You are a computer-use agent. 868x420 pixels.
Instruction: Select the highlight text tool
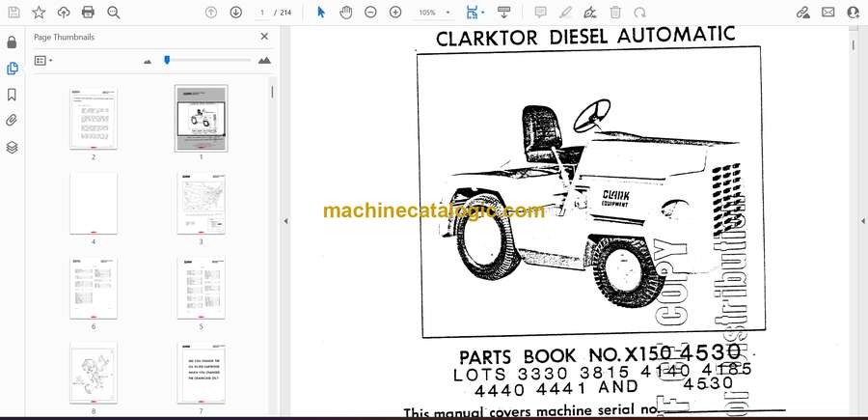[x=565, y=13]
